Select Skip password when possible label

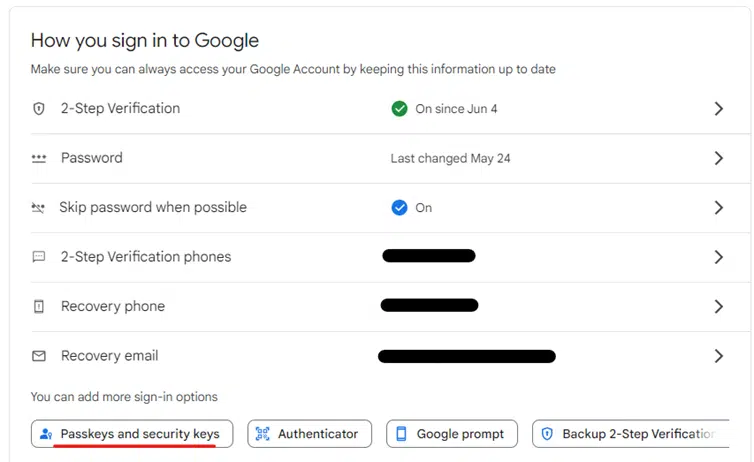[153, 208]
